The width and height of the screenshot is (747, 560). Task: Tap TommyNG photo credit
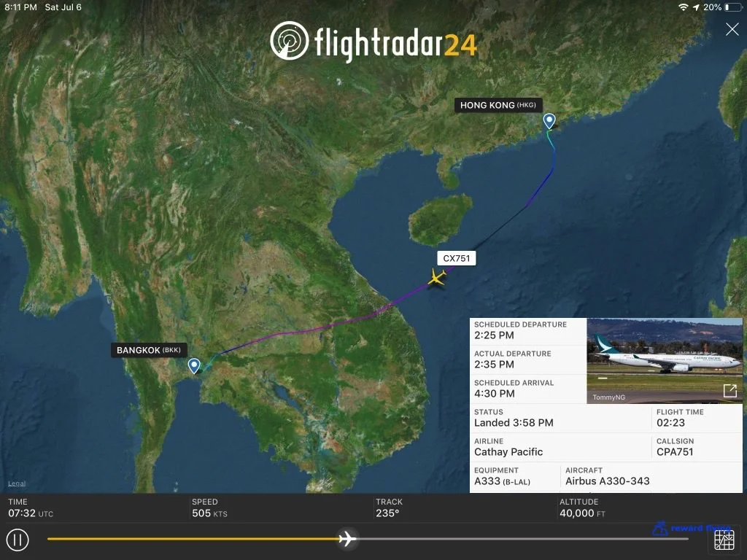click(x=609, y=397)
